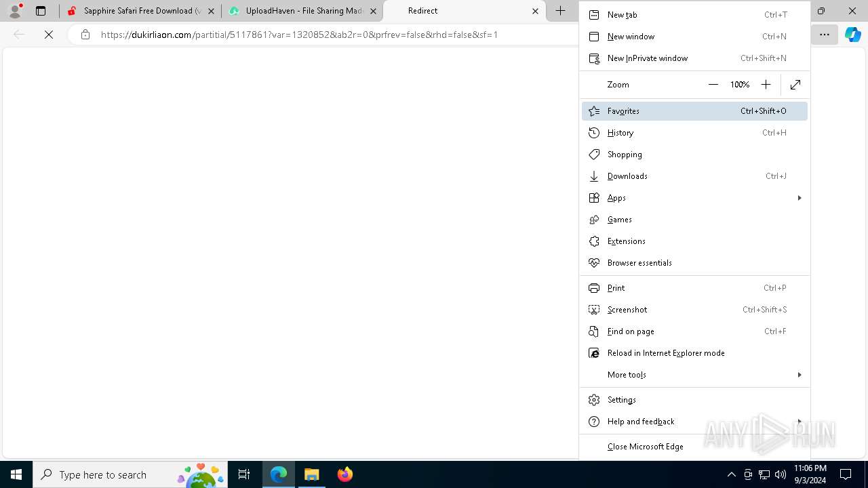Click the Downloads arrow icon

(x=594, y=176)
